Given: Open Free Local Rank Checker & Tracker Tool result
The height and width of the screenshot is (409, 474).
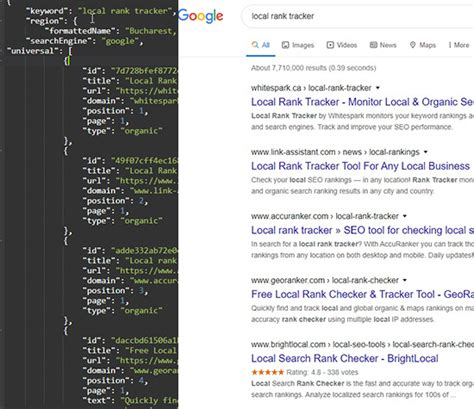Looking at the screenshot, I should pyautogui.click(x=362, y=294).
